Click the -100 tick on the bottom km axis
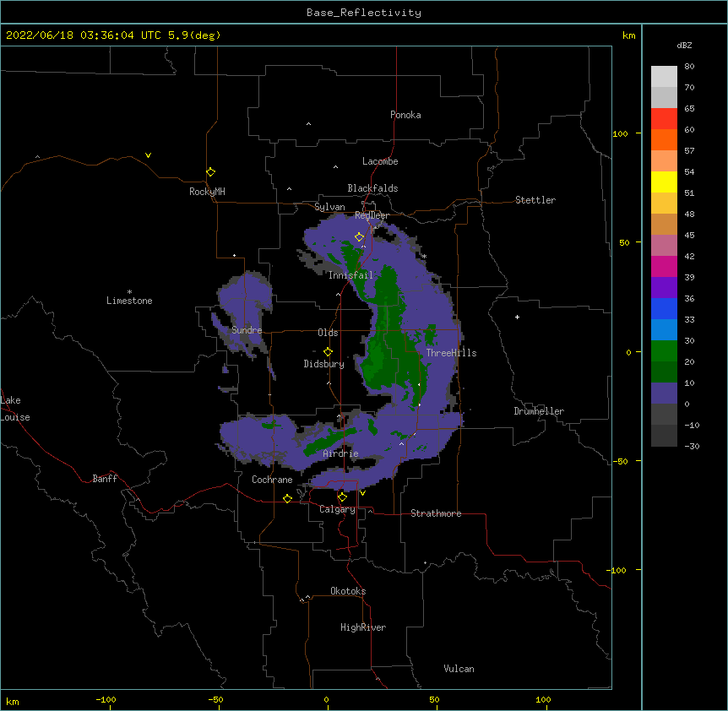The image size is (728, 711). [106, 699]
